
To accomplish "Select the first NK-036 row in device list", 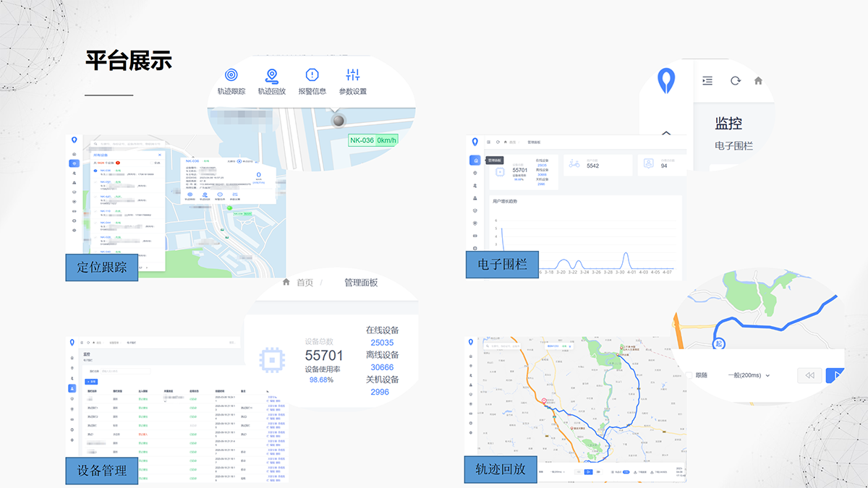I will click(x=127, y=174).
